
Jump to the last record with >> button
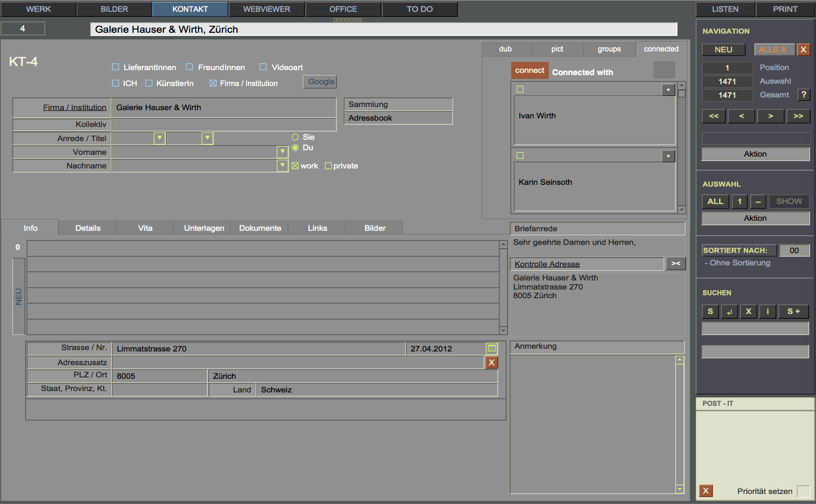[x=798, y=116]
